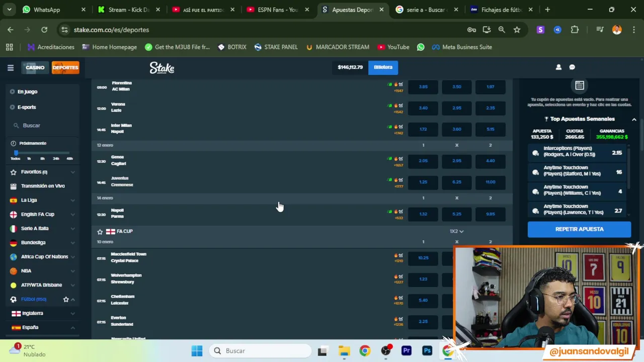Open the CASINO section tab

pos(35,67)
